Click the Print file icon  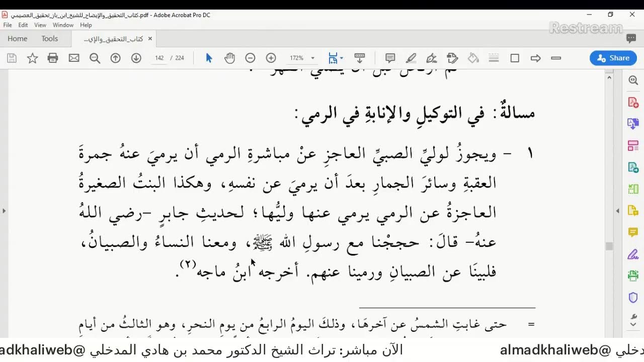pos(53,58)
